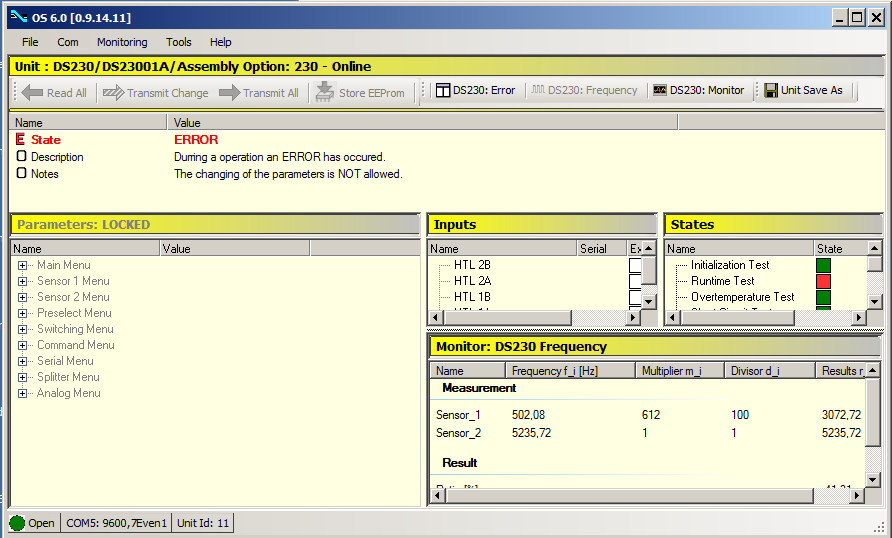Expand the Analog Menu tree node

click(x=23, y=393)
